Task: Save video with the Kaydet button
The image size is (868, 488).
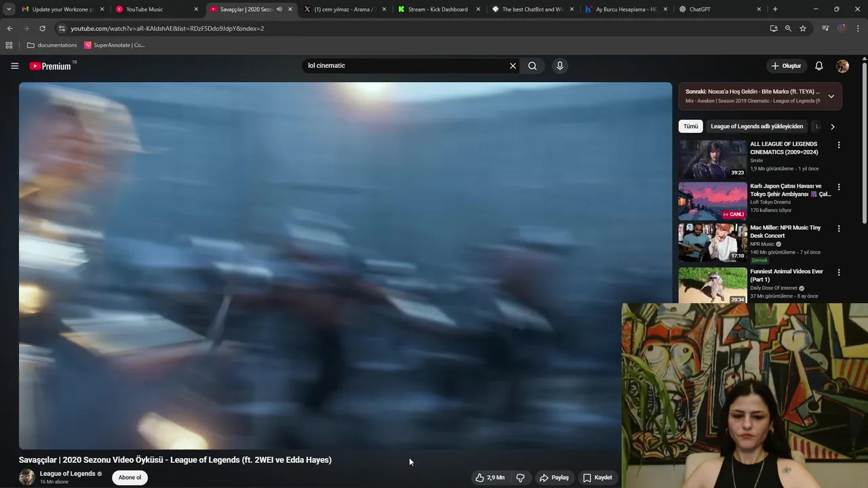Action: pyautogui.click(x=597, y=478)
